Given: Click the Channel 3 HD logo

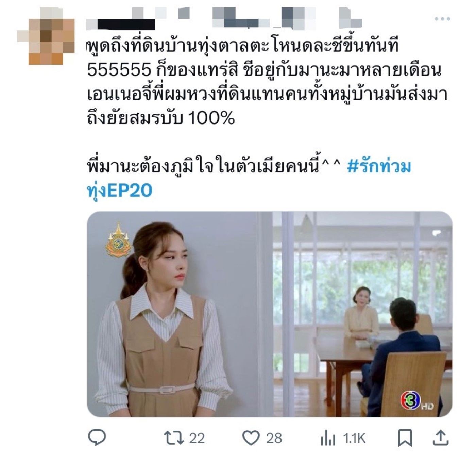Looking at the screenshot, I should click(417, 401).
